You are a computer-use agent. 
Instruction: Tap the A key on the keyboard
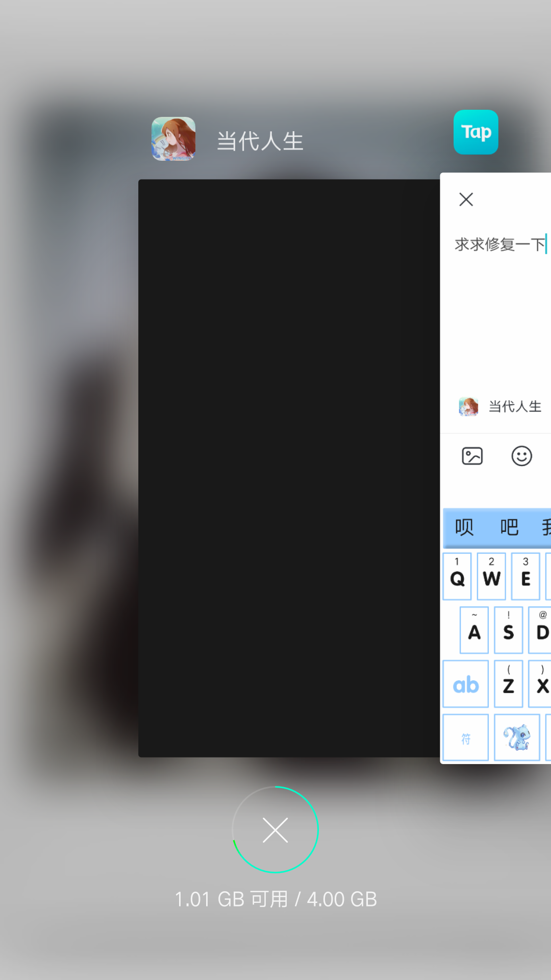click(474, 630)
